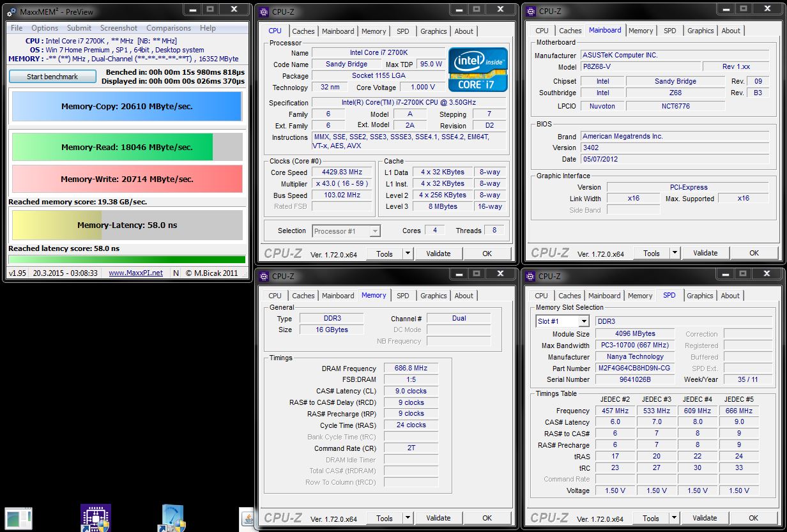The image size is (787, 532).
Task: Switch to Graphics tab in the SPD-tab window
Action: (x=700, y=296)
